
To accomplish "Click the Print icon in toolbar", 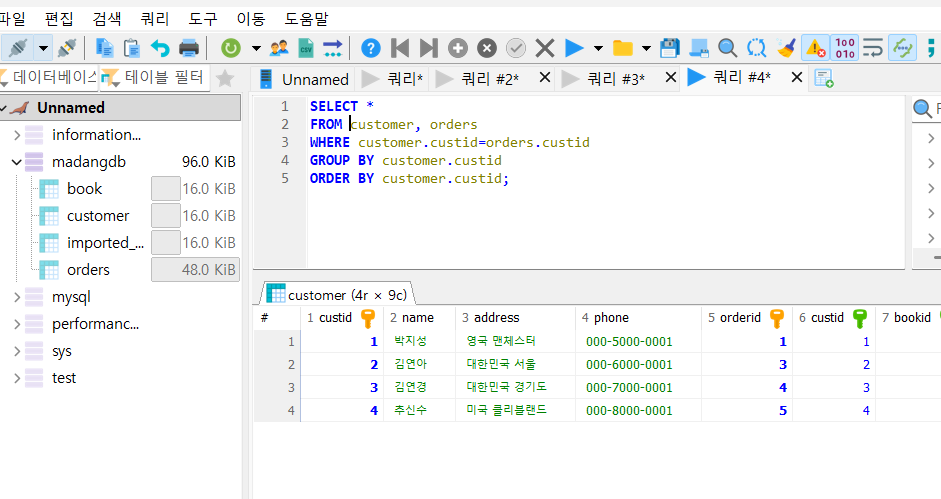I will click(x=189, y=48).
